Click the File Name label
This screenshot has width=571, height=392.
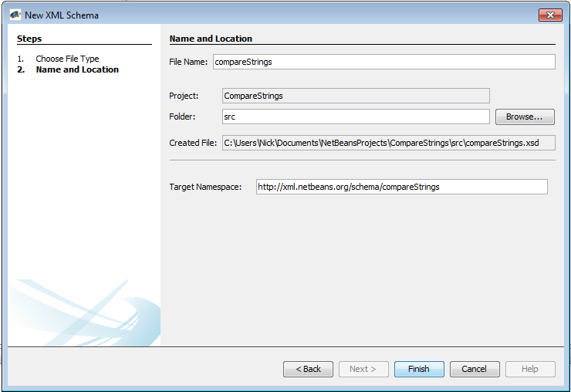pyautogui.click(x=189, y=62)
